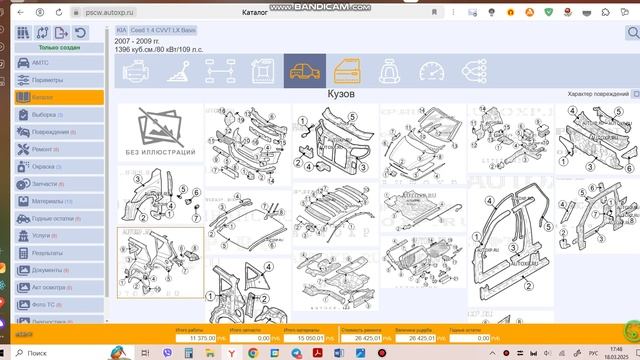The width and height of the screenshot is (640, 360).
Task: Open the АМТС vehicle section
Action: 59,63
